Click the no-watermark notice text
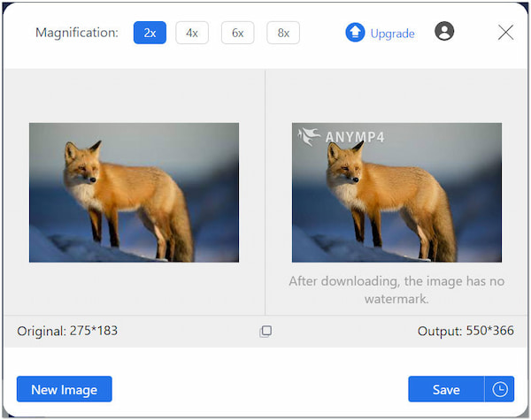 [396, 290]
